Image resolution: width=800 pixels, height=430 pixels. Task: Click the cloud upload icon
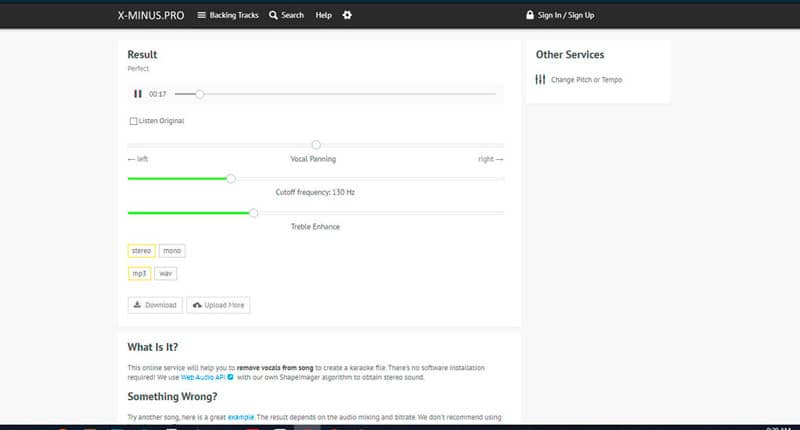tap(197, 305)
